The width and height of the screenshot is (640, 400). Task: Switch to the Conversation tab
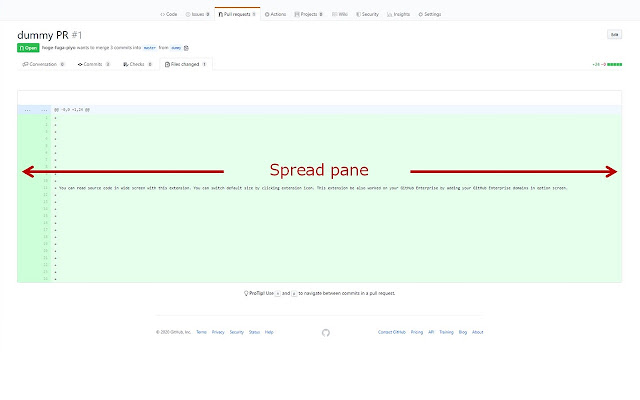click(43, 64)
